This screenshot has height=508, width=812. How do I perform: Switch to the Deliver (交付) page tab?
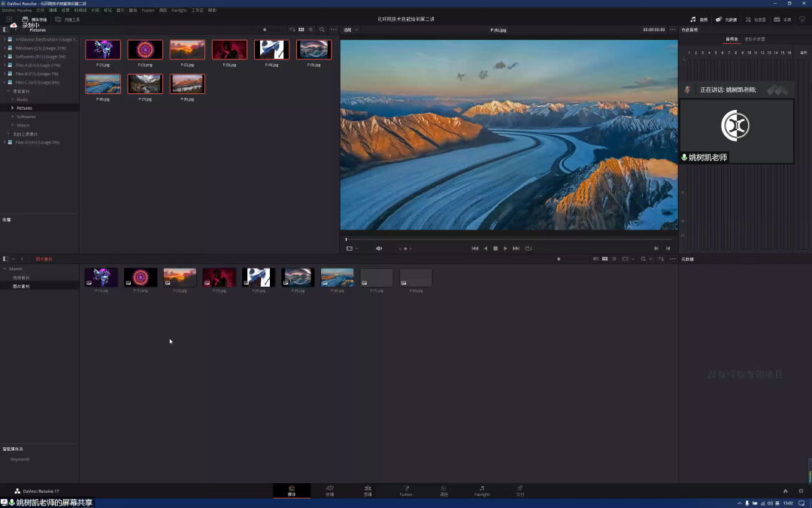(x=520, y=491)
